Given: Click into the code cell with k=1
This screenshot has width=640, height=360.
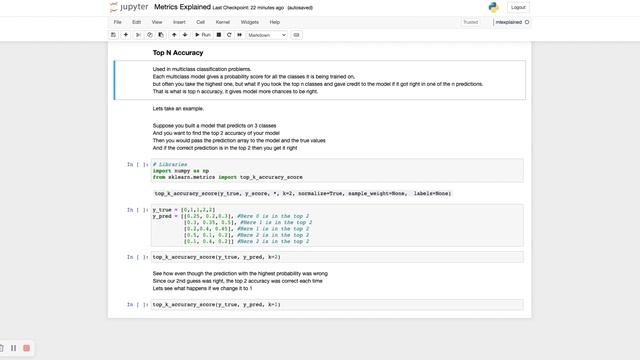Looking at the screenshot, I should coord(337,304).
